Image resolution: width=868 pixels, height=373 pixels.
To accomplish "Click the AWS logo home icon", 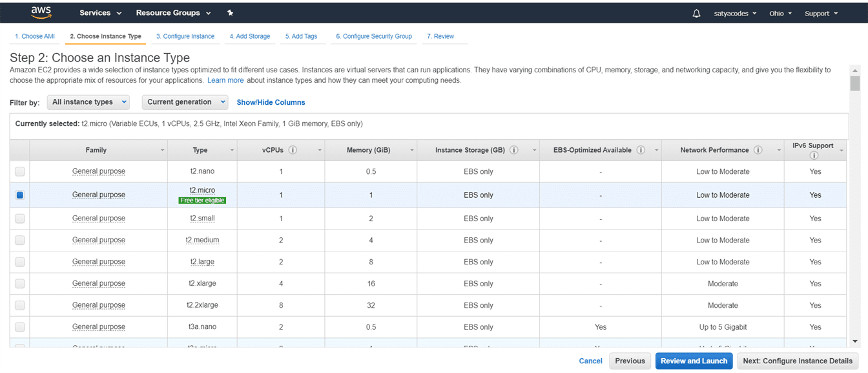I will coord(41,13).
